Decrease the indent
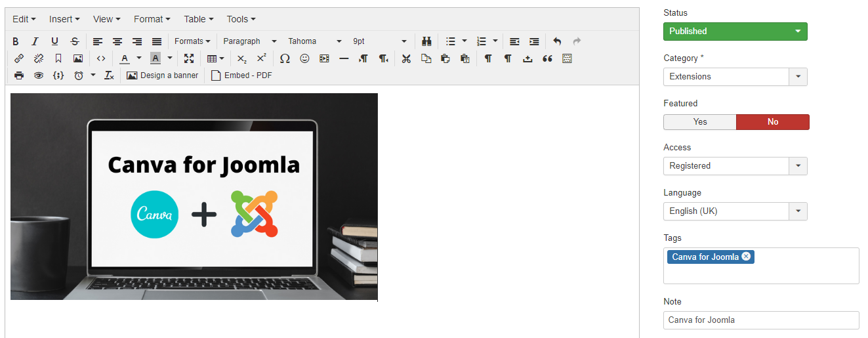Screen dimensions: 868x338 tap(514, 41)
